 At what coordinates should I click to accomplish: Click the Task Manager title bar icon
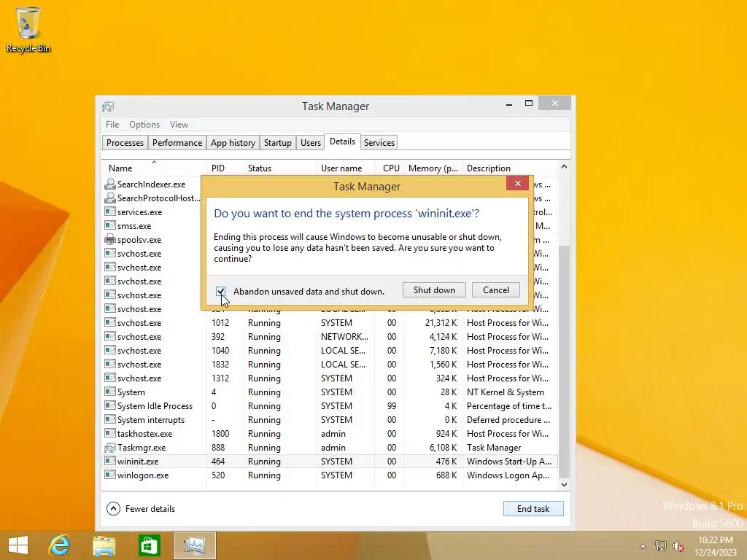coord(108,106)
